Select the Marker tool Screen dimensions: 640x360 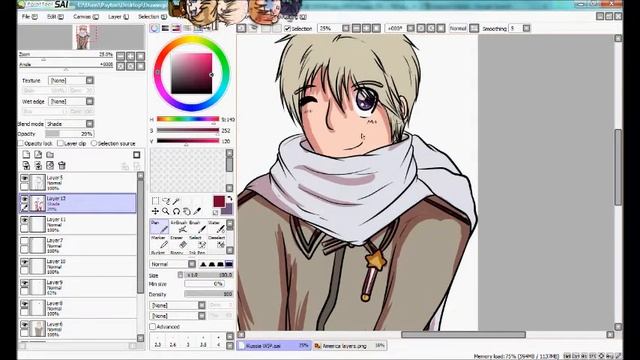pos(159,242)
